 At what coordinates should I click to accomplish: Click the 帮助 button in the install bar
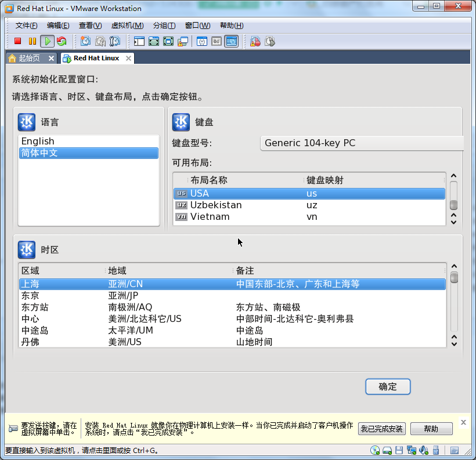point(431,429)
